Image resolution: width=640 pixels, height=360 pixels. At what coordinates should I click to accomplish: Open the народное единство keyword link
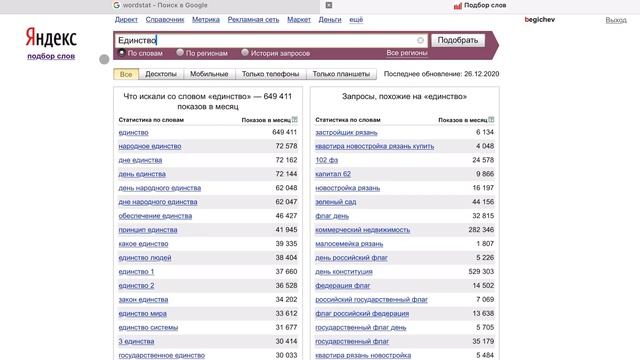[x=150, y=146]
